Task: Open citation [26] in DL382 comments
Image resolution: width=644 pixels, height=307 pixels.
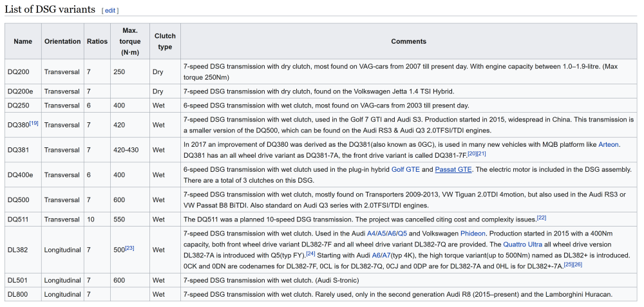Action: [x=578, y=264]
